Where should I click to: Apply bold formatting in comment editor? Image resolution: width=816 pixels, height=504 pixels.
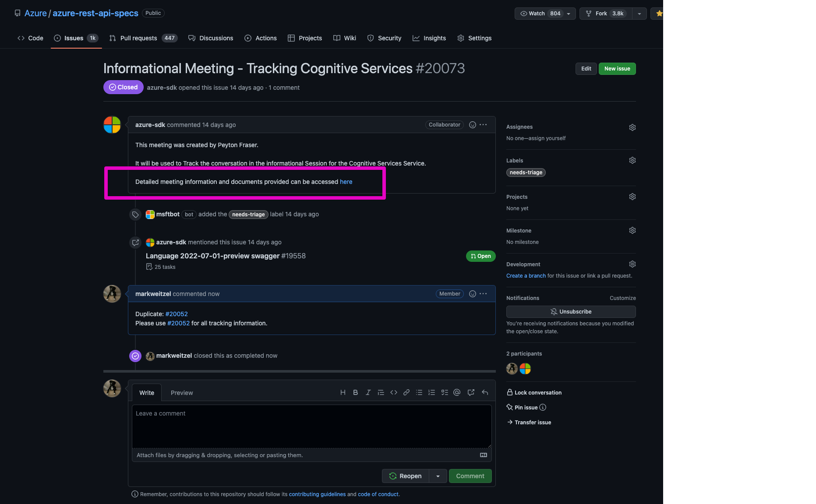tap(355, 393)
